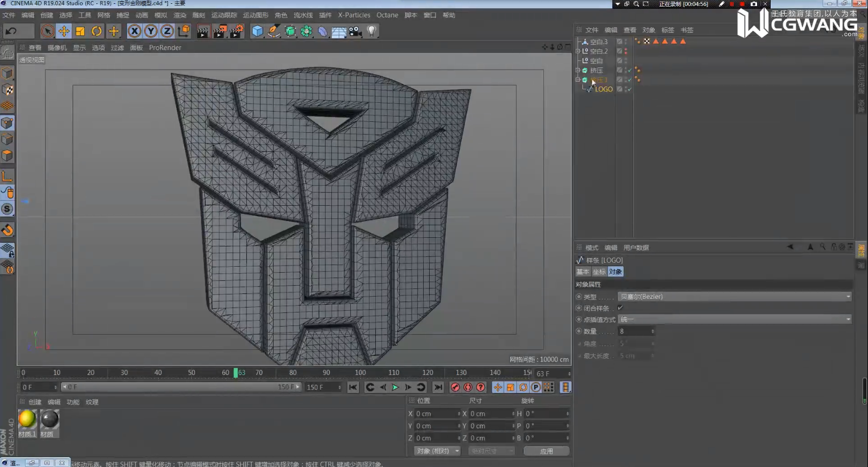Image resolution: width=868 pixels, height=467 pixels.
Task: Toggle Scale keyframe recording in timeline
Action: (x=510, y=387)
